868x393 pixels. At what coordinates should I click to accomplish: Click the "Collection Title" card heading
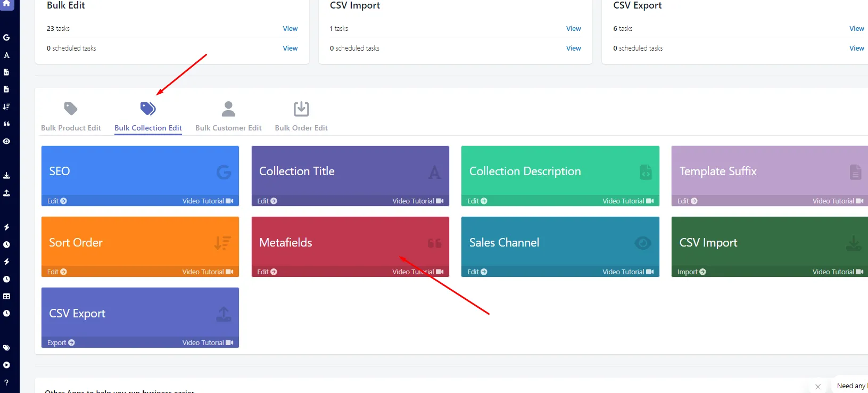pos(297,171)
